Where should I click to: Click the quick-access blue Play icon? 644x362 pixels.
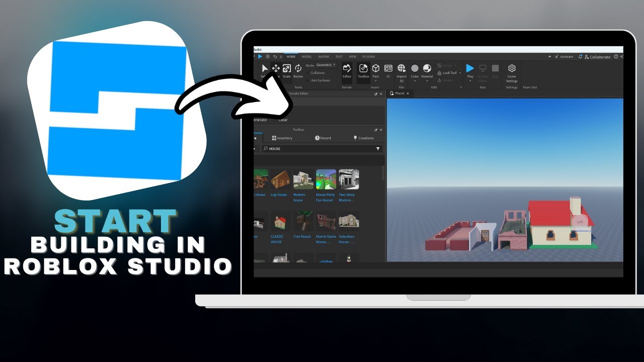click(260, 56)
